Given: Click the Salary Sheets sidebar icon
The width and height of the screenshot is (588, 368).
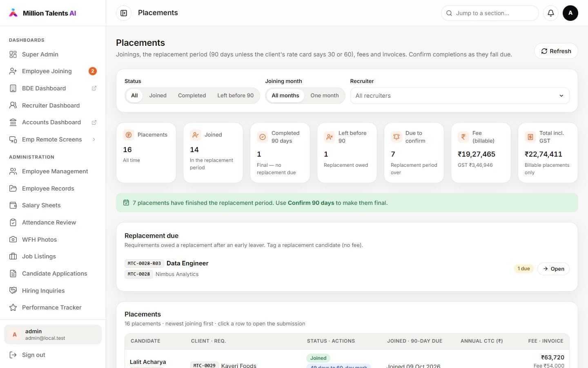Looking at the screenshot, I should 13,205.
